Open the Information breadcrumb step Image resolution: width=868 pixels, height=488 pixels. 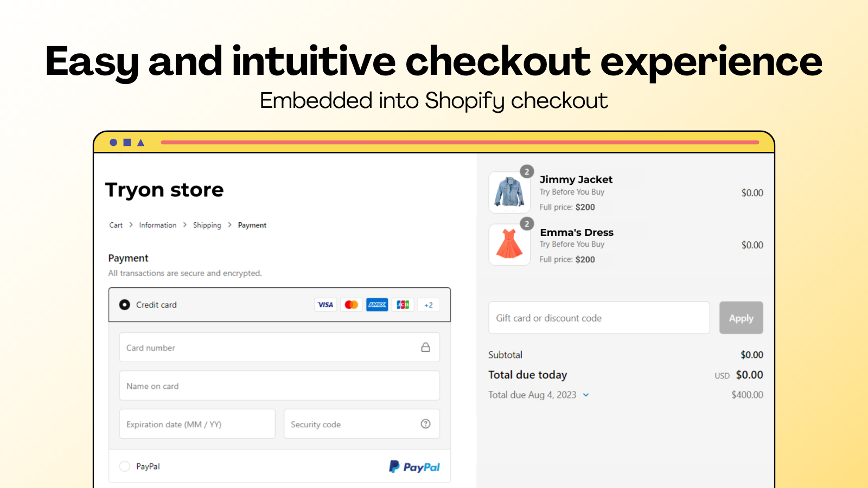(157, 225)
